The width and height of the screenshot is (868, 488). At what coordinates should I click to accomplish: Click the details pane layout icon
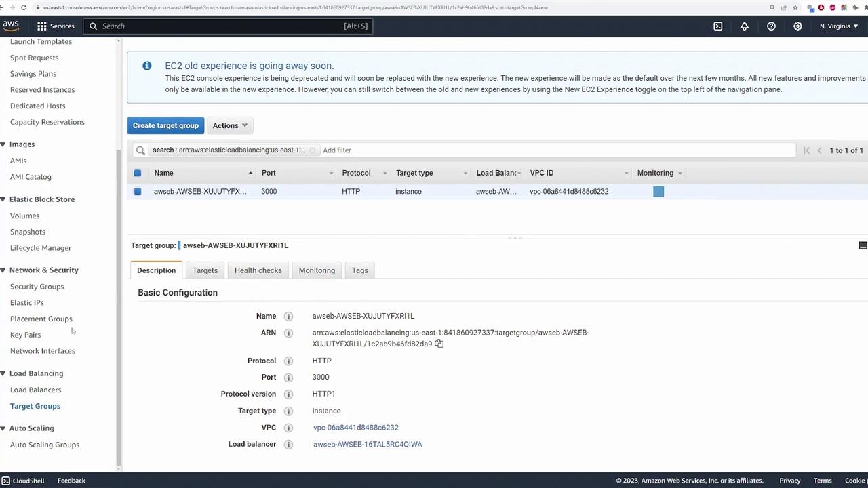(863, 245)
